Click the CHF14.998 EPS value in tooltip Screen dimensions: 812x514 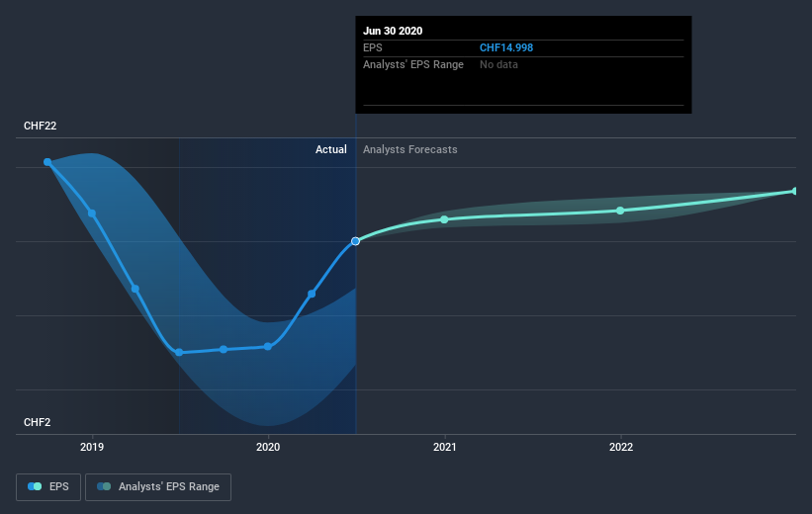(506, 47)
